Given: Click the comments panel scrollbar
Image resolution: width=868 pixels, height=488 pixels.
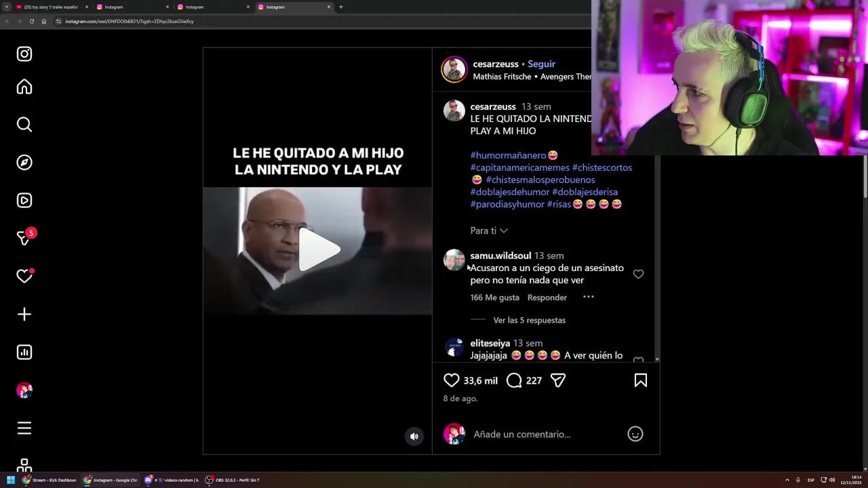Looking at the screenshot, I should (656, 258).
